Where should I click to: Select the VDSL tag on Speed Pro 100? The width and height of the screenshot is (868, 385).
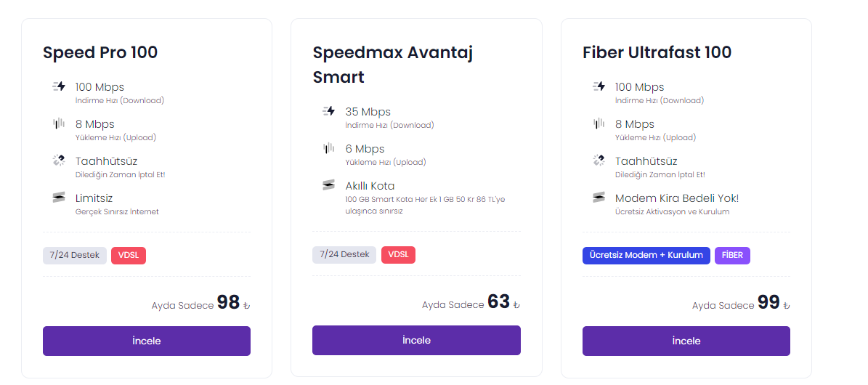pos(129,255)
